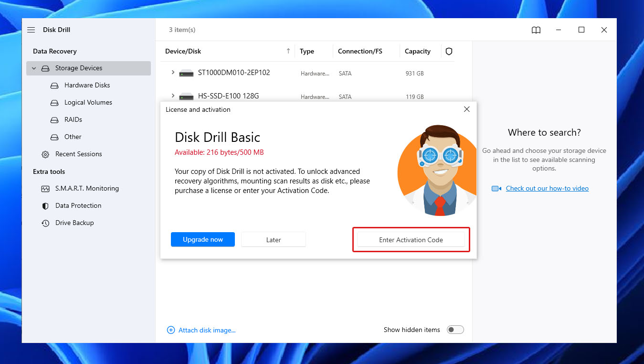Open Attach disk image link
644x364 pixels.
tap(207, 330)
